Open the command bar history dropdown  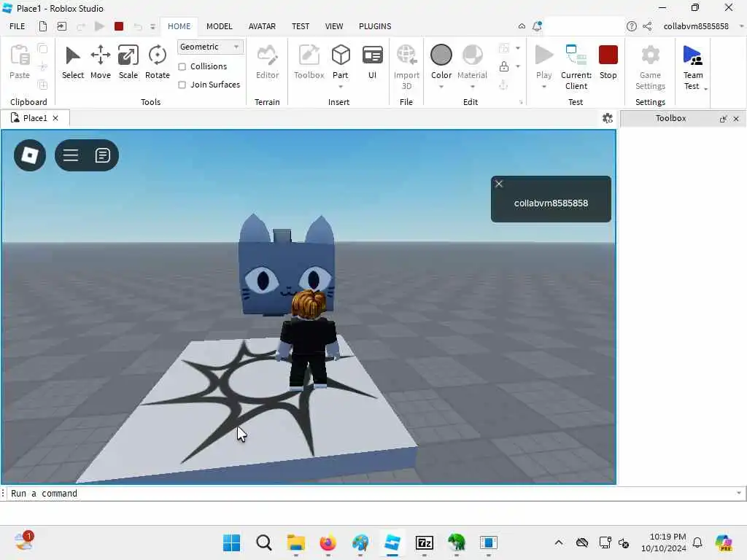(739, 493)
